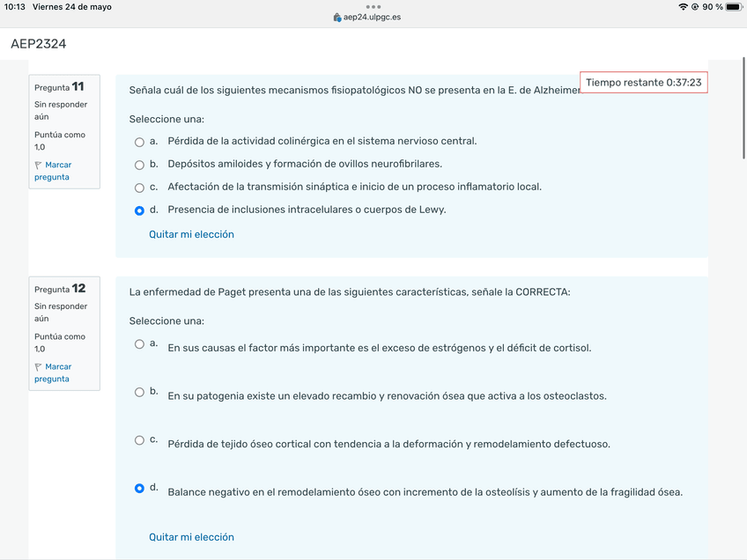Viewport: 747px width, 560px height.
Task: Tap the lock icon beside the URL
Action: point(337,17)
